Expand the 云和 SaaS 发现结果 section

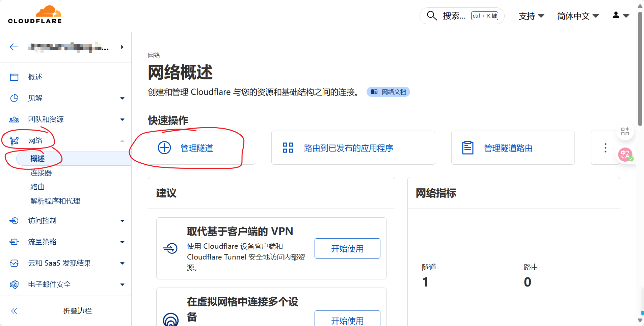tap(122, 264)
